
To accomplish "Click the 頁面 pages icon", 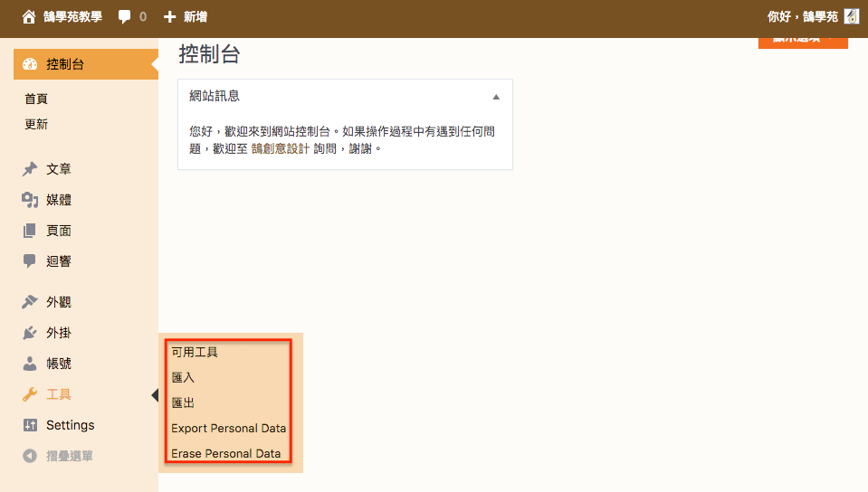I will coord(30,231).
